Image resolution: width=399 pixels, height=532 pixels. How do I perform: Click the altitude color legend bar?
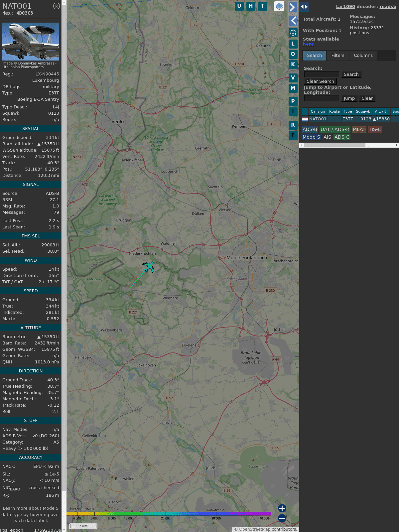tap(169, 514)
